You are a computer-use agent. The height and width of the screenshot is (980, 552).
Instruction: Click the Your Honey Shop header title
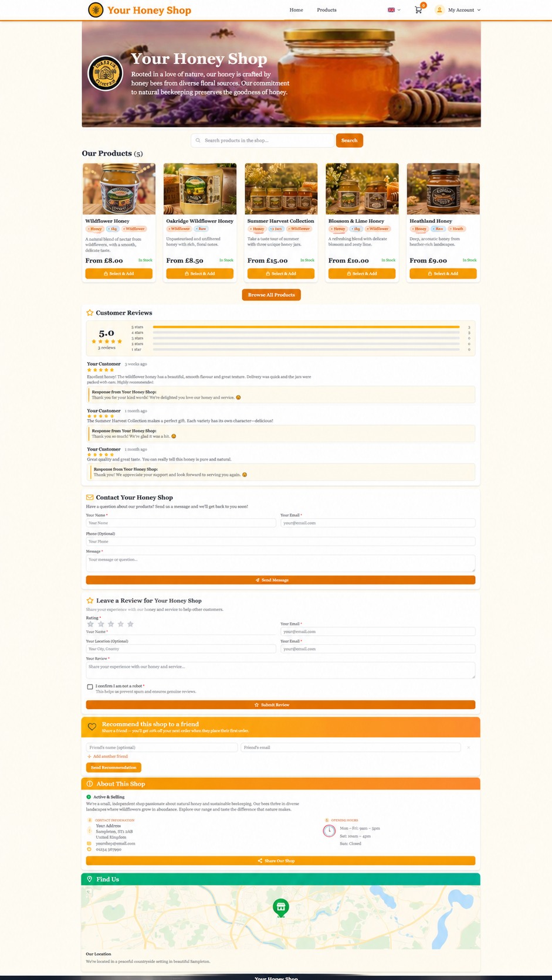(x=149, y=10)
